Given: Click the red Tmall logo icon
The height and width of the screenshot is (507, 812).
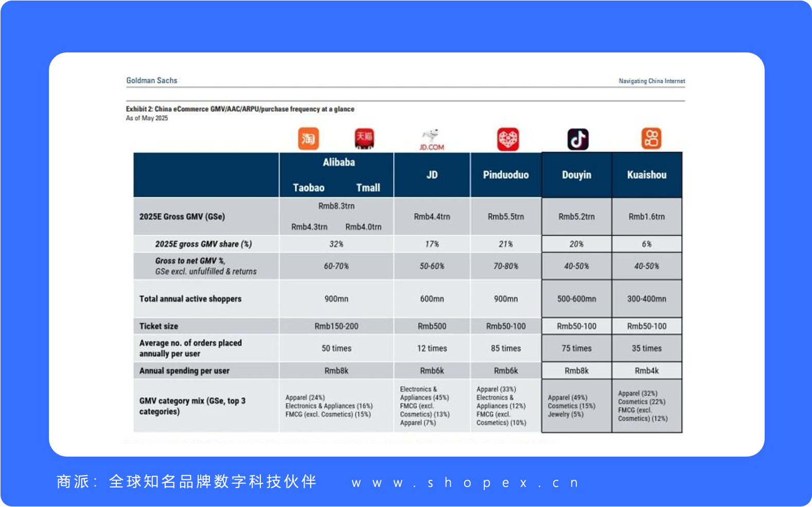Looking at the screenshot, I should pos(364,139).
